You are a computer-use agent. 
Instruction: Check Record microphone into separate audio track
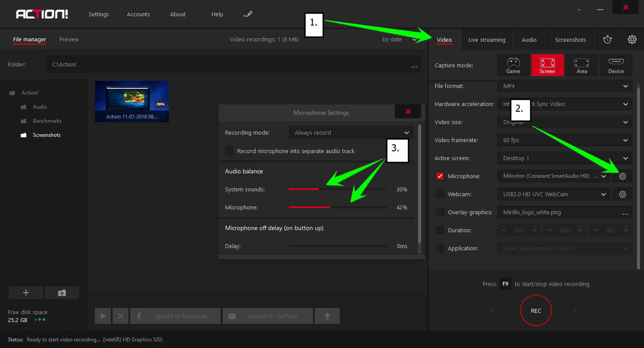coord(229,151)
